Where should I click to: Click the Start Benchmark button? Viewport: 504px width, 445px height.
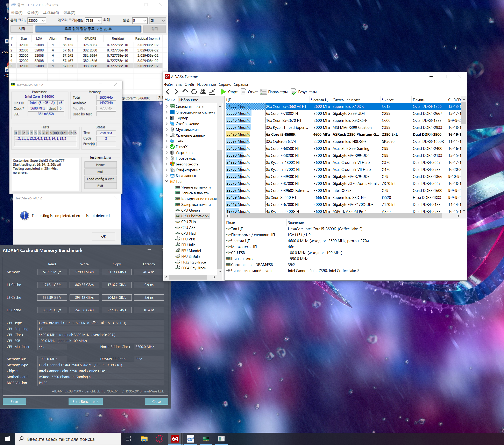click(x=85, y=402)
